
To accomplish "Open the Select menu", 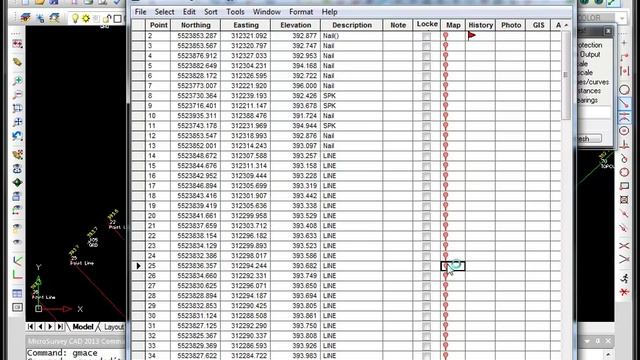I will (x=164, y=12).
